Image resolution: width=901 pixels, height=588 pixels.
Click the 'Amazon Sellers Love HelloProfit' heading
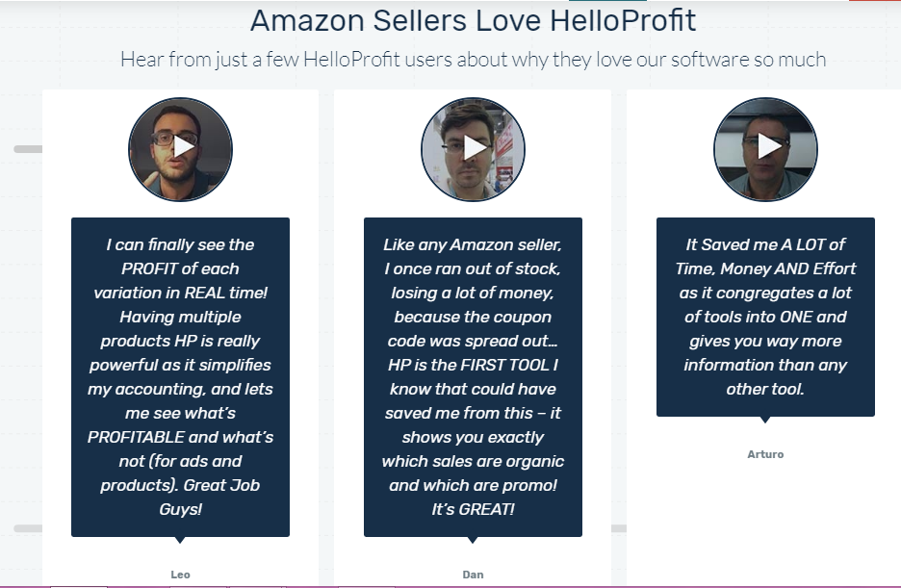(x=473, y=20)
